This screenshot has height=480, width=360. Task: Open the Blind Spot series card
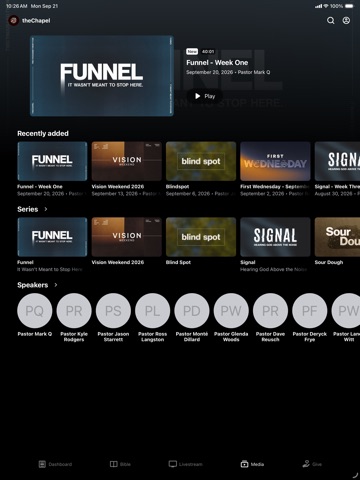201,237
